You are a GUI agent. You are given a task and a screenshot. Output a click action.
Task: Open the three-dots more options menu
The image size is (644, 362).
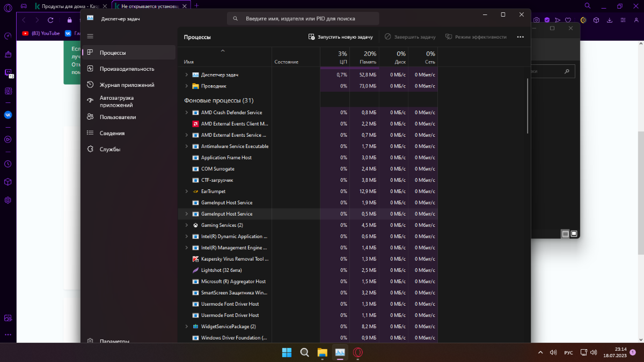[x=520, y=37]
